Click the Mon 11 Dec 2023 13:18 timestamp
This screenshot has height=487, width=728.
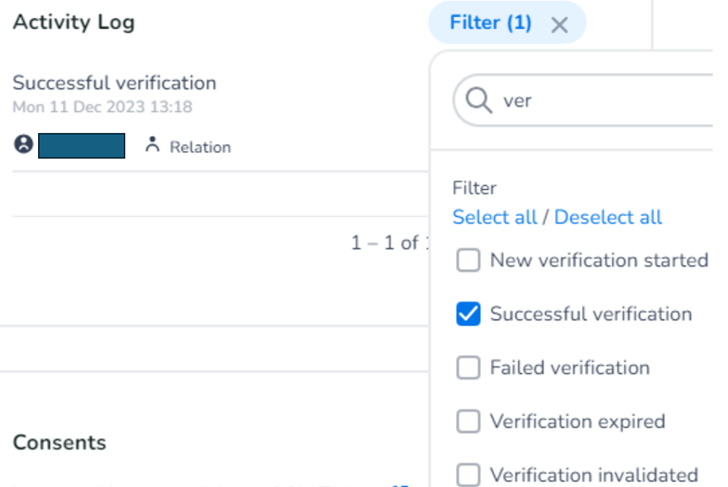tap(102, 106)
